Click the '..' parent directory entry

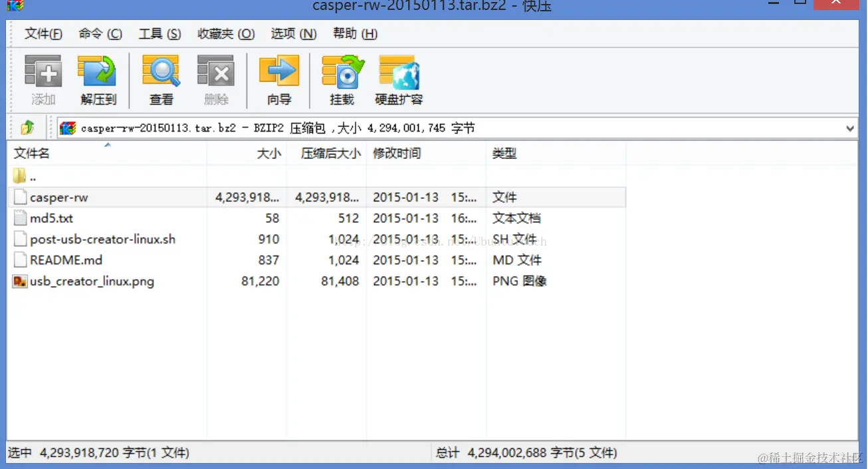(33, 177)
